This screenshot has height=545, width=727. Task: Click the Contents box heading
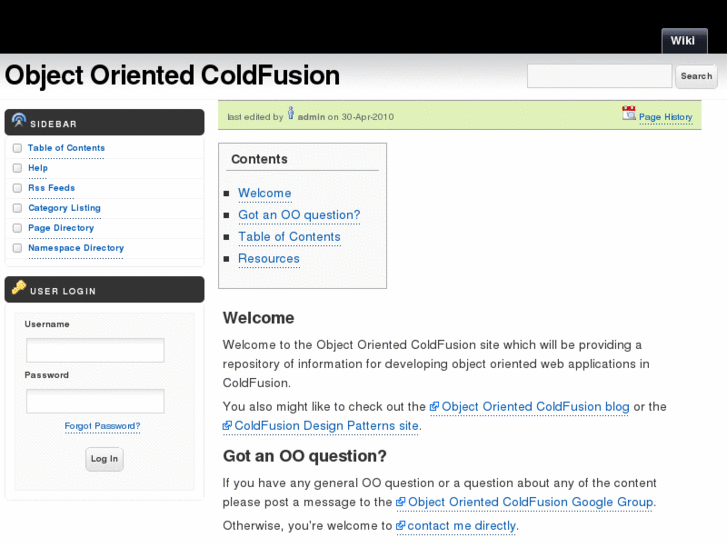pyautogui.click(x=259, y=159)
